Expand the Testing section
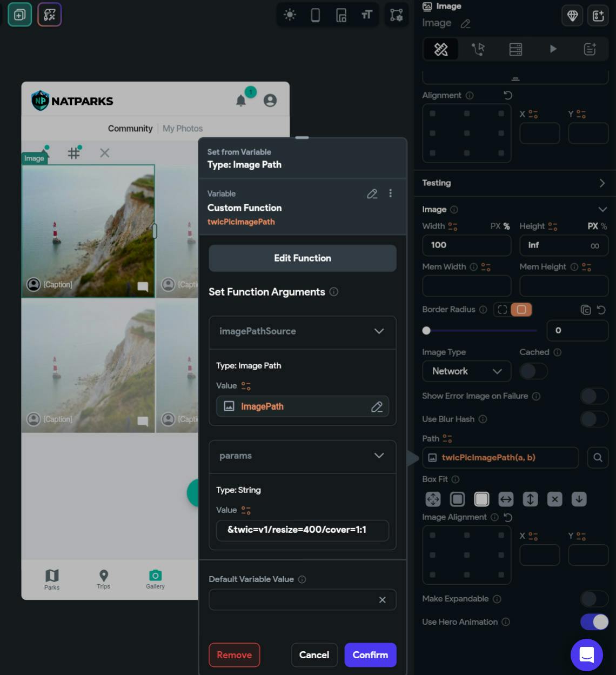This screenshot has width=616, height=675. tap(602, 183)
